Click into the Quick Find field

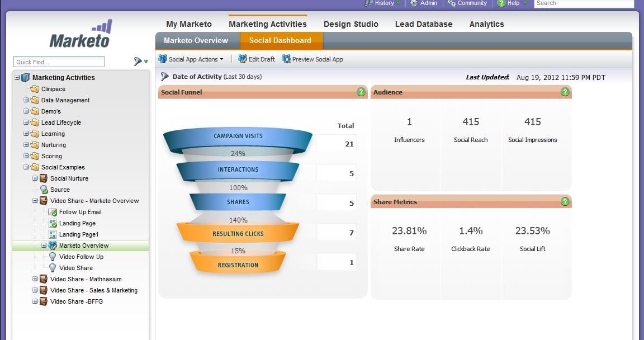(59, 62)
